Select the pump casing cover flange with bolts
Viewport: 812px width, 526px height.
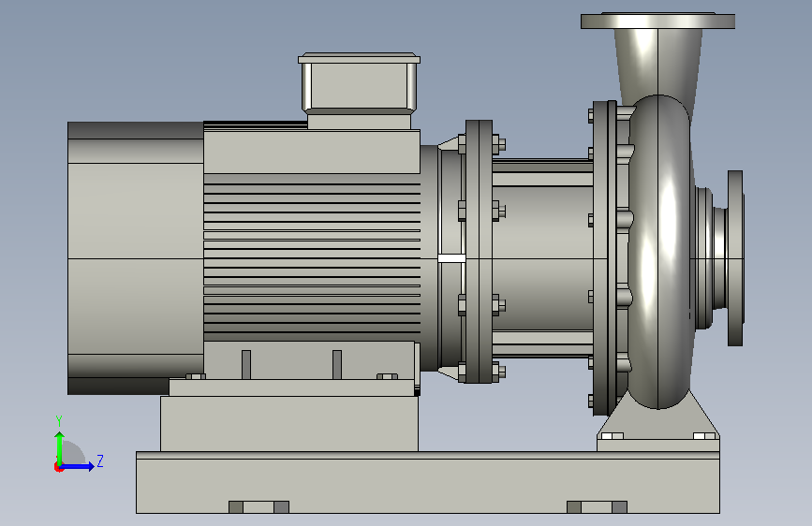coord(604,257)
